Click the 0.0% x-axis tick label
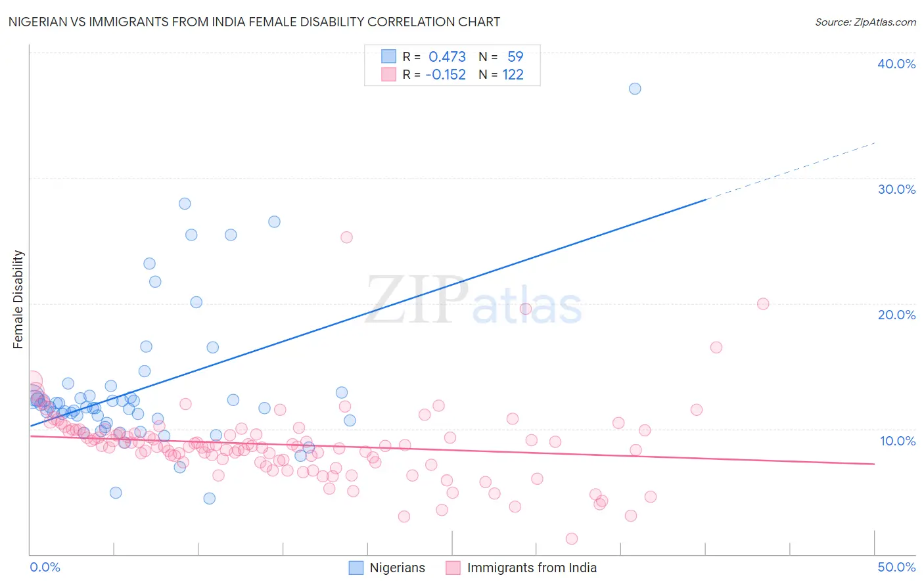Screen dimensions: 924x586 pyautogui.click(x=45, y=567)
